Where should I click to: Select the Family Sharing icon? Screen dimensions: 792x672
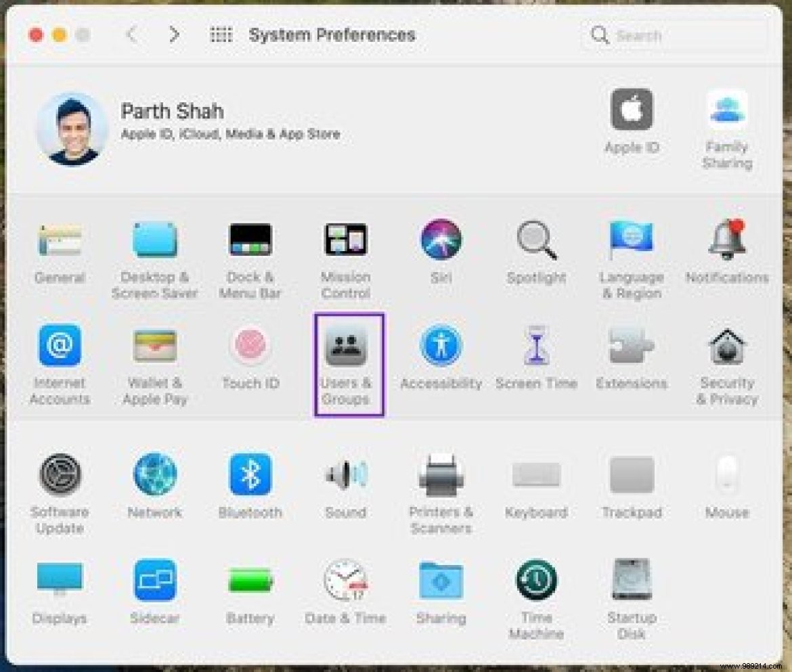click(726, 112)
